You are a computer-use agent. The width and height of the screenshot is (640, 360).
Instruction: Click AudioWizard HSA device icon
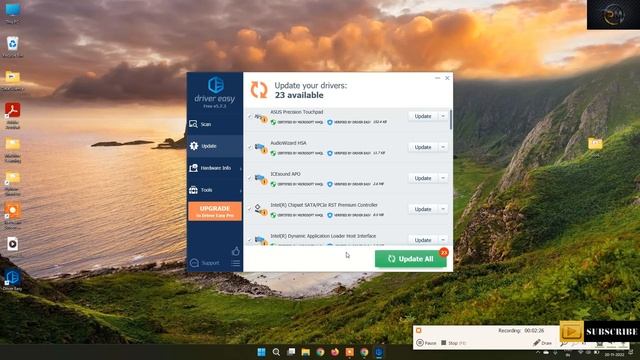260,148
